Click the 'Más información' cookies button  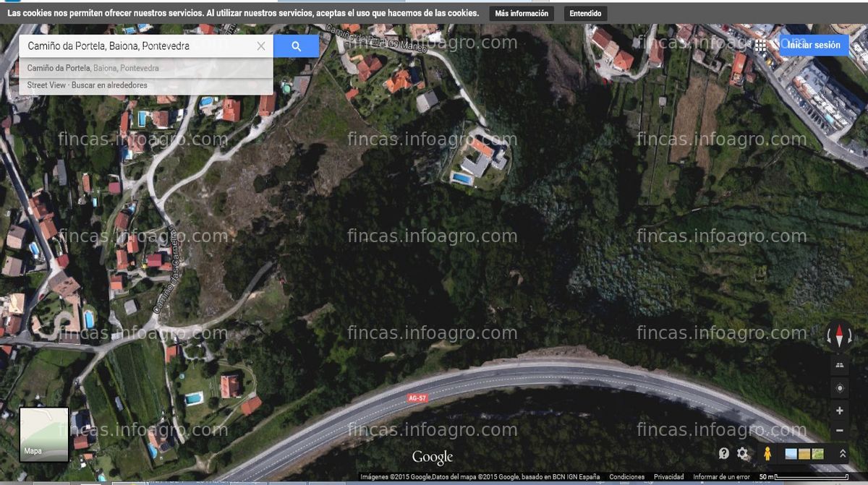tap(522, 14)
